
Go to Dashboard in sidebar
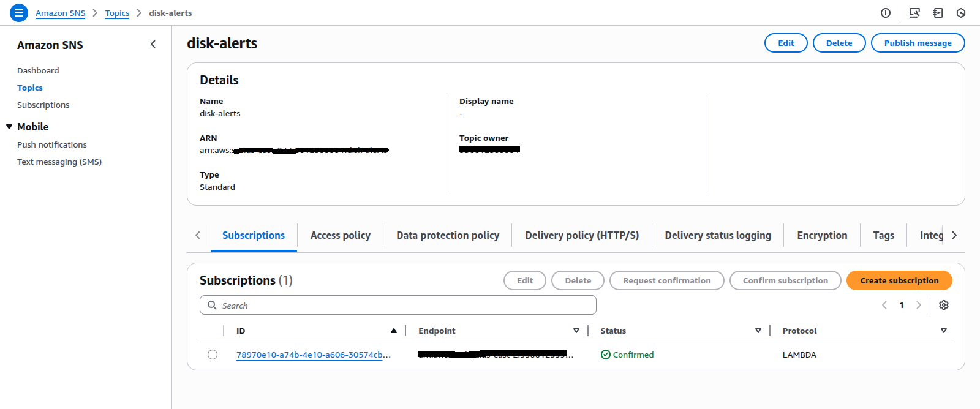tap(38, 70)
